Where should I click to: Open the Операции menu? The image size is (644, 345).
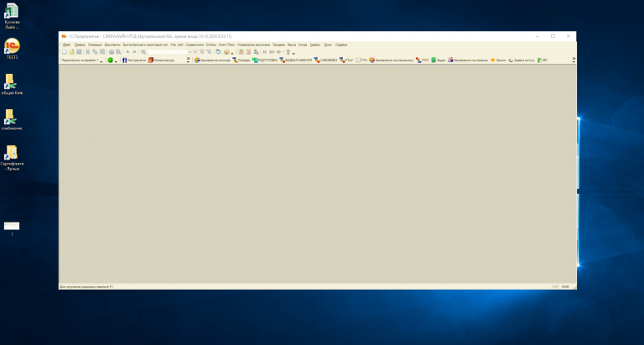click(x=95, y=44)
